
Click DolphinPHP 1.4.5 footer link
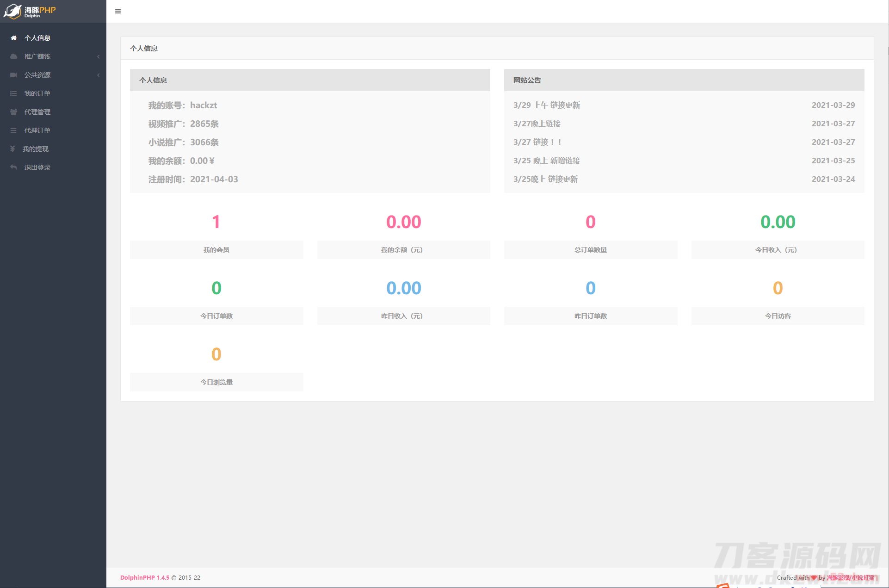pos(144,577)
